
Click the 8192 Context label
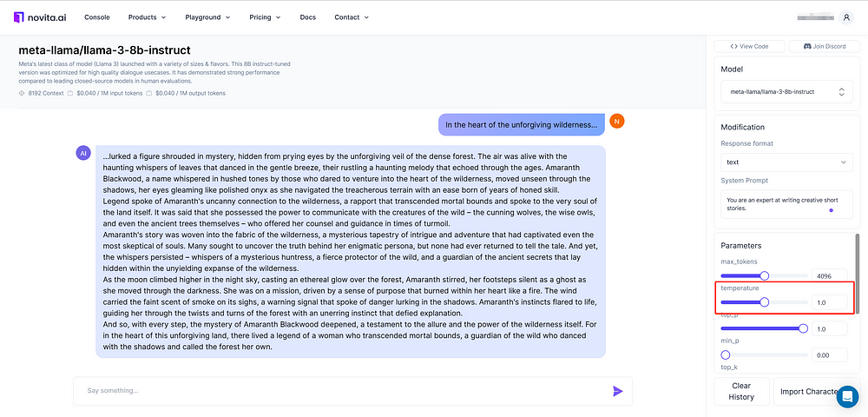[46, 93]
